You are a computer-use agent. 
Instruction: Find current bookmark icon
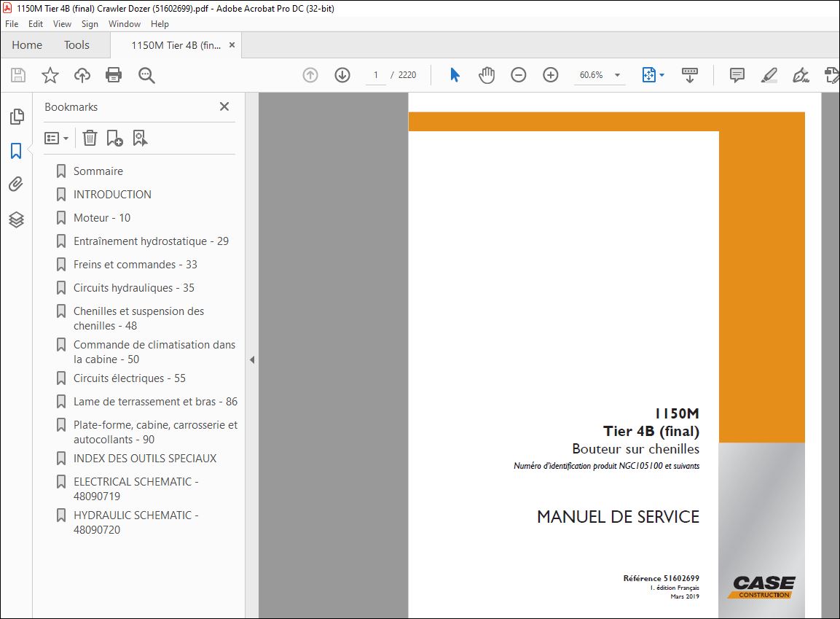click(140, 139)
